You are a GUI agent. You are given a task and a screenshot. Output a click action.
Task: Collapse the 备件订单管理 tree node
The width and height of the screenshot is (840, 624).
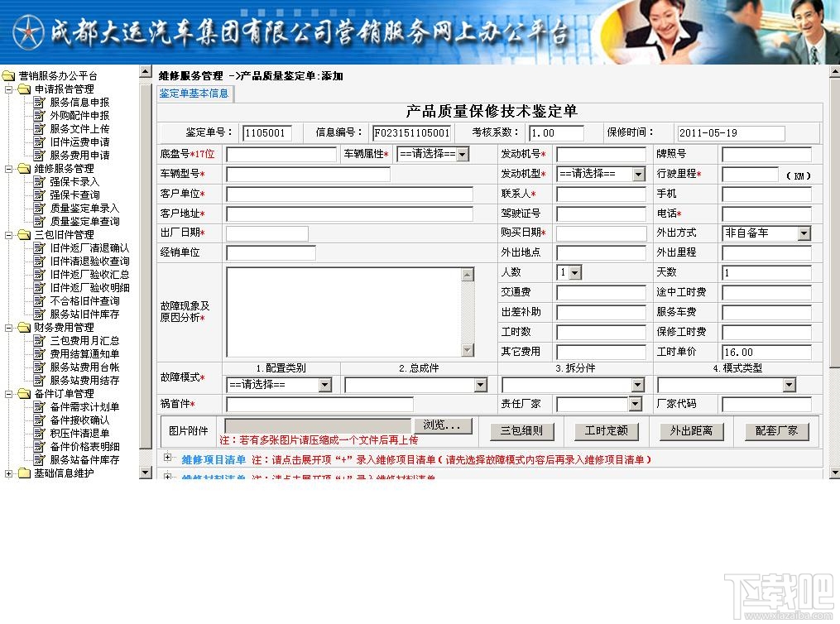click(8, 394)
